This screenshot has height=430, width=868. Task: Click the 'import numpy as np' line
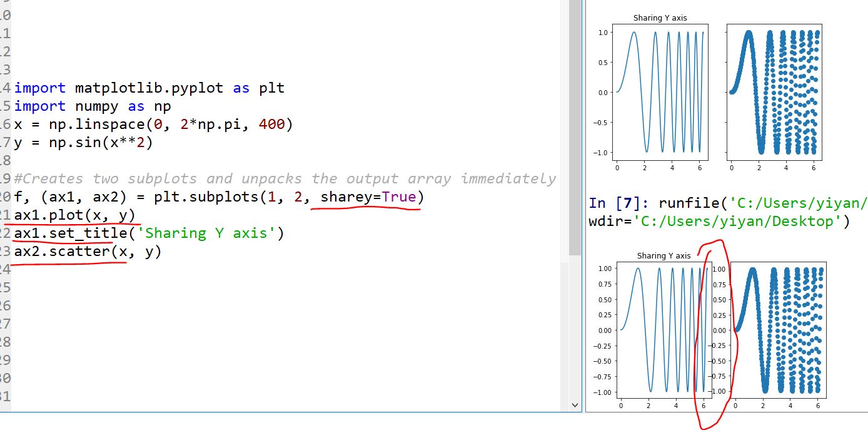pos(93,106)
